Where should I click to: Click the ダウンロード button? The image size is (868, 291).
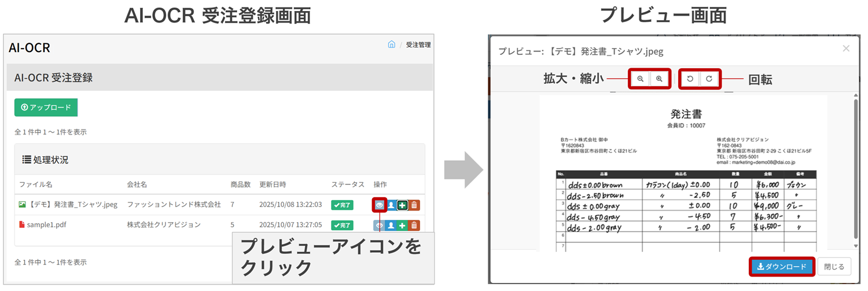[x=782, y=267]
